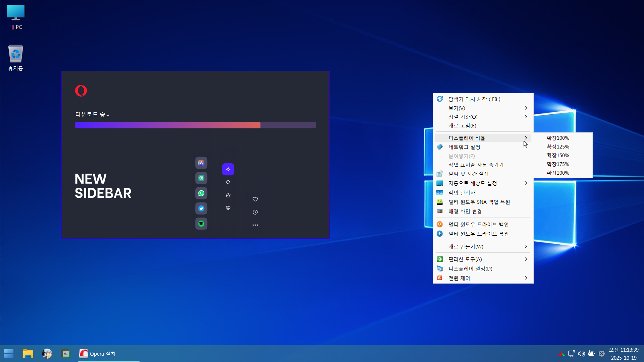Click the Spotify icon in sidebar preview
This screenshot has height=362, width=644.
(x=201, y=224)
